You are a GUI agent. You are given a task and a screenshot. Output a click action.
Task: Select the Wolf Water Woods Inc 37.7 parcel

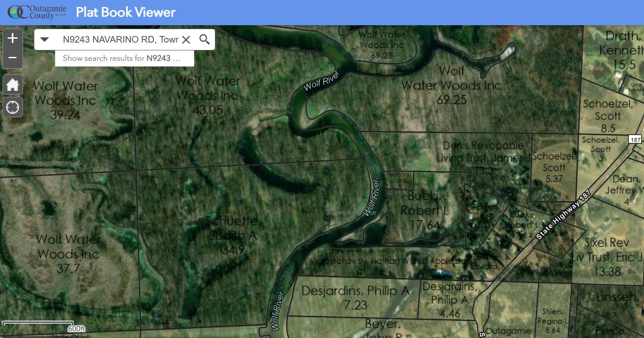coord(68,254)
